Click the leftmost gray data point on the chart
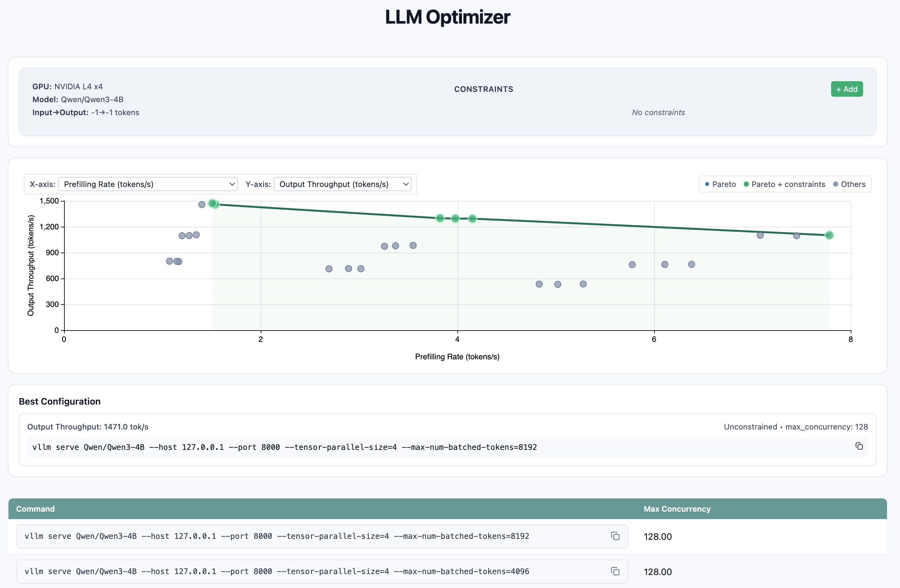The width and height of the screenshot is (900, 588). coord(170,261)
